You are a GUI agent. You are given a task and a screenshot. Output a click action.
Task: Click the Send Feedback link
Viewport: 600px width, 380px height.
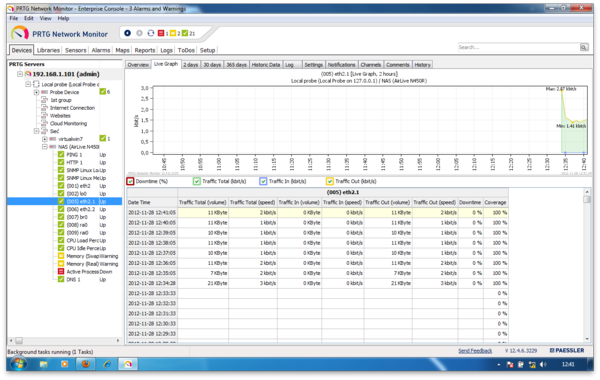475,351
